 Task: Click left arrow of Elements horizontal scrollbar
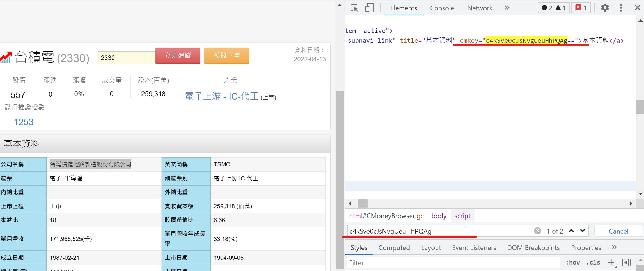click(350, 204)
